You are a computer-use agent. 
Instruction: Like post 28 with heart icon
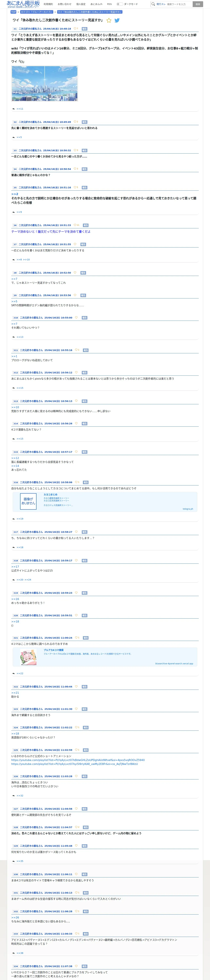[76, 827]
